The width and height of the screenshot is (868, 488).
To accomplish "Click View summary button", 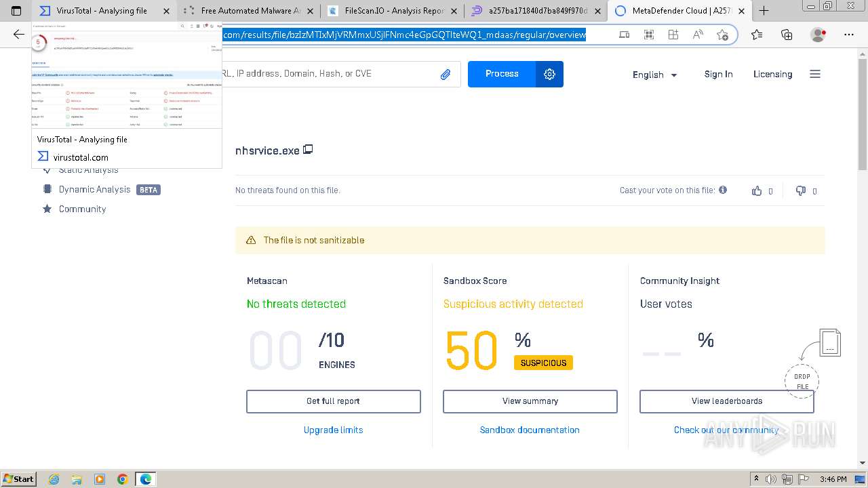I will 530,401.
